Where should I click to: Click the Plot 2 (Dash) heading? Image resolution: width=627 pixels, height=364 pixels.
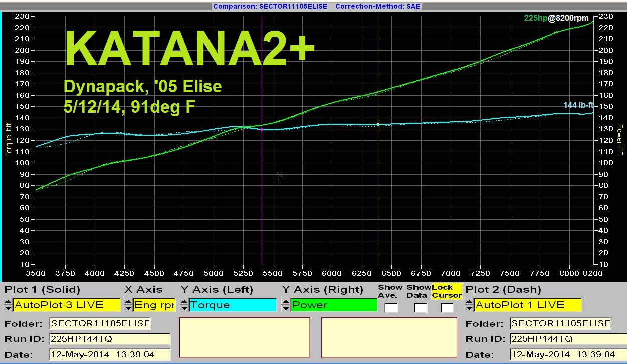503,289
